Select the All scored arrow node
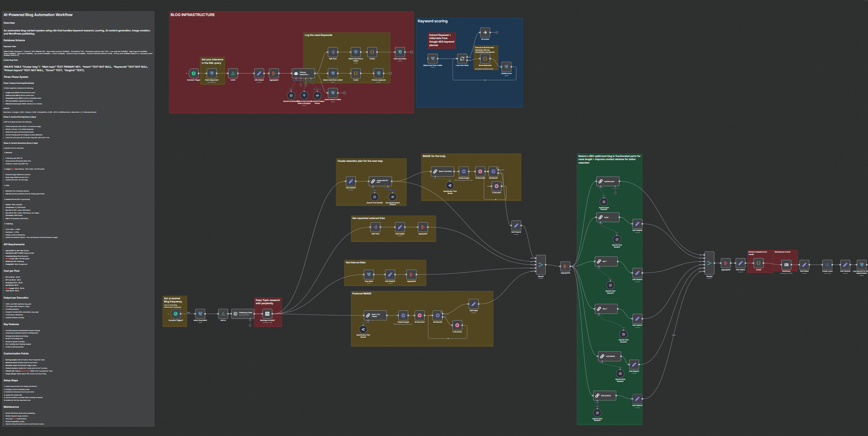868x436 pixels. coord(485,32)
